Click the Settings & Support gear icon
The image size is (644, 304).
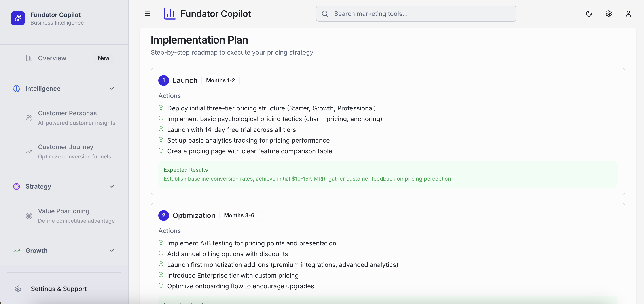coord(18,289)
